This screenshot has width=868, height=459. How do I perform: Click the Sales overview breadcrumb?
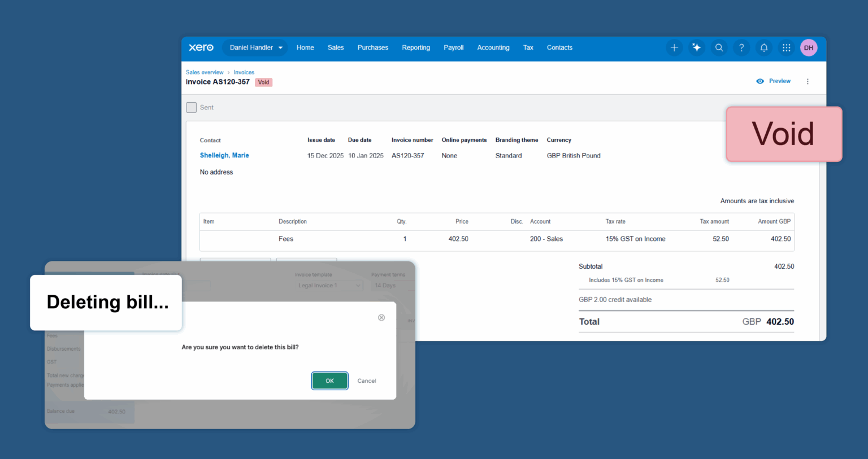pos(205,72)
